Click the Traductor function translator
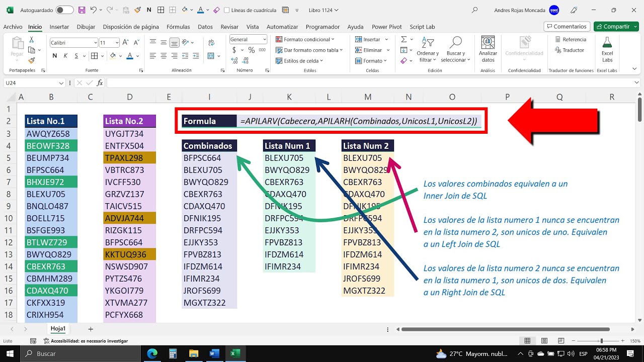This screenshot has height=362, width=644. [x=570, y=50]
